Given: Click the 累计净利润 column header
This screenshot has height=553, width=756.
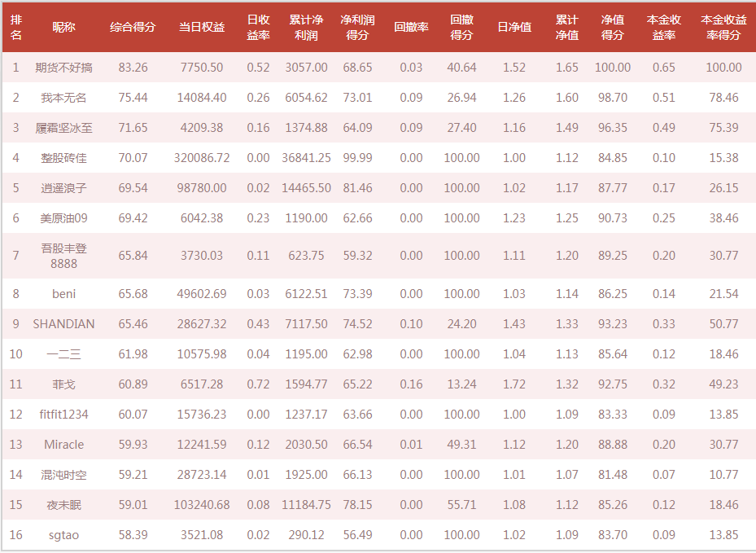Looking at the screenshot, I should [x=306, y=27].
